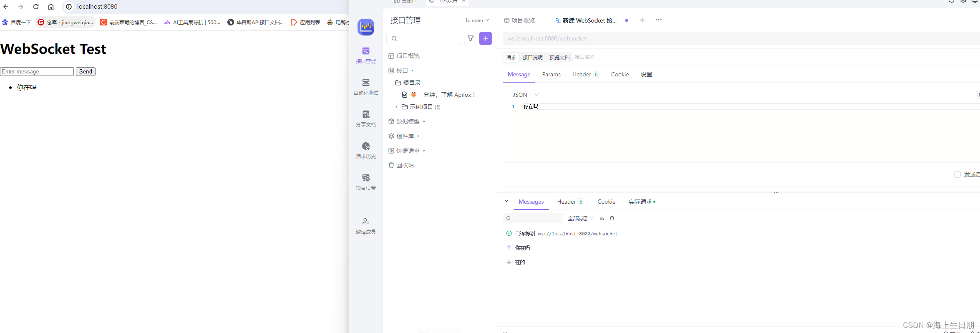Open 项目概览 in the tree

point(404,56)
